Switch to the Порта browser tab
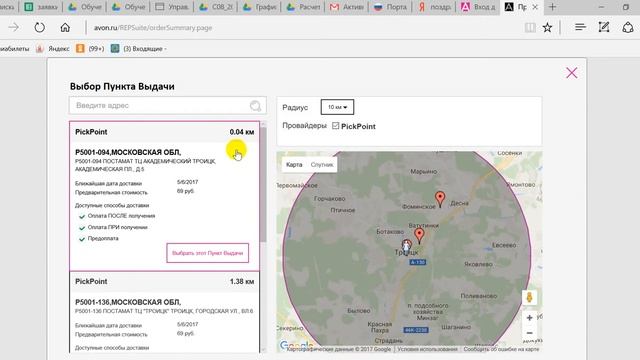Screen dimensions: 640x360 pos(390,7)
